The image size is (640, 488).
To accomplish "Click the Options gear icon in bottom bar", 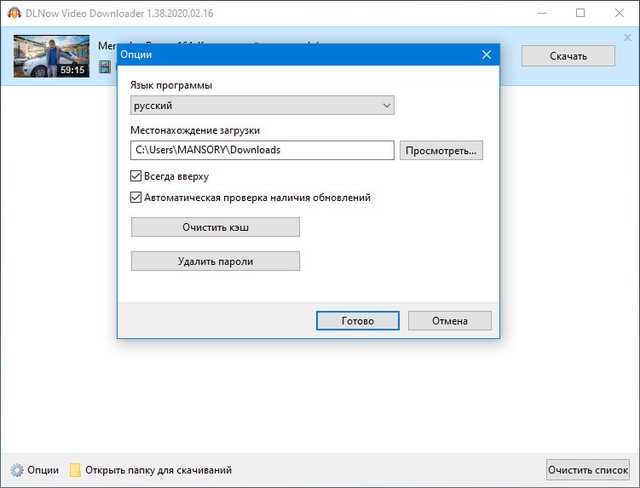I will pyautogui.click(x=16, y=470).
